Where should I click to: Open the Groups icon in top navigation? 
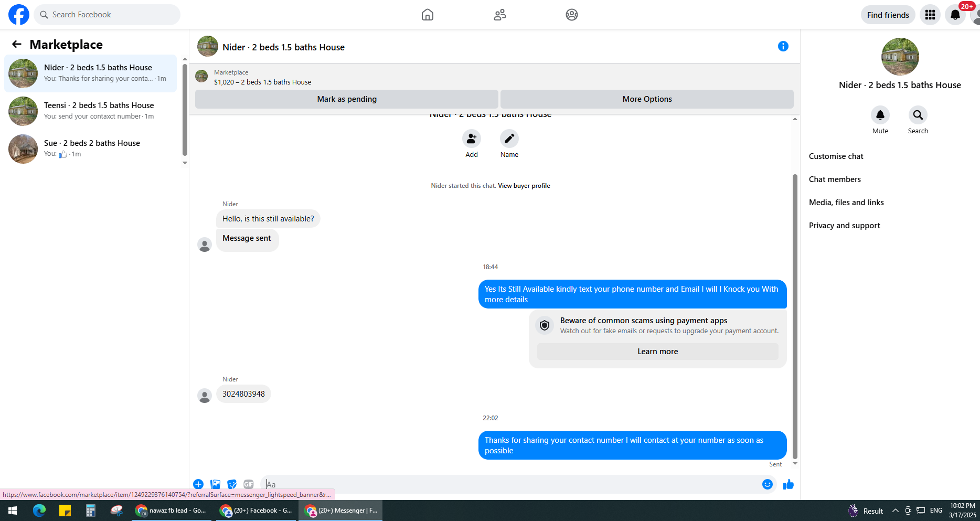572,15
